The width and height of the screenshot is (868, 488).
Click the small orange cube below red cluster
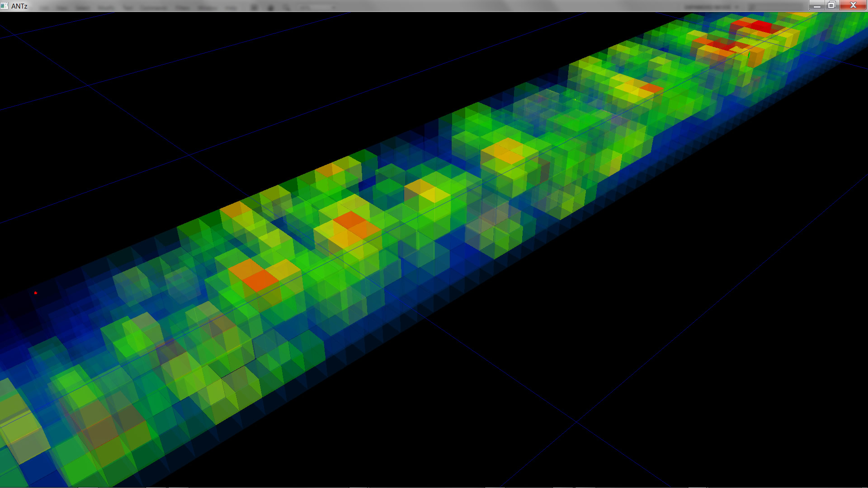click(651, 88)
